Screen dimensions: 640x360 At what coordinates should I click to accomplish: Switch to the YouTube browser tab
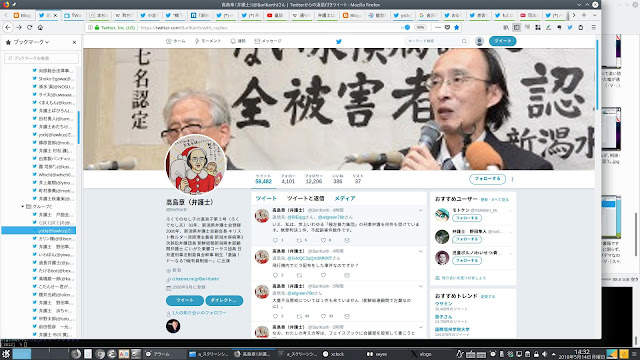tap(276, 15)
